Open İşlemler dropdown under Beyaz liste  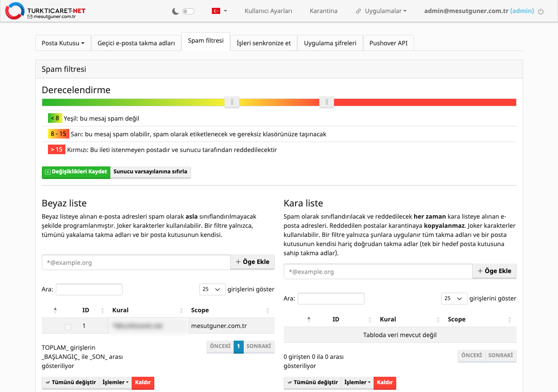[x=116, y=382]
